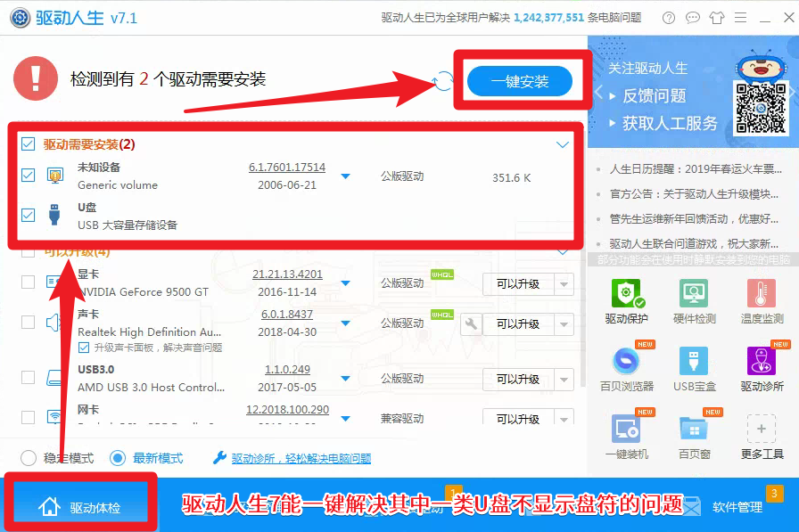Click the 1,242,377,551 problems counter
This screenshot has width=799, height=532.
pos(548,18)
